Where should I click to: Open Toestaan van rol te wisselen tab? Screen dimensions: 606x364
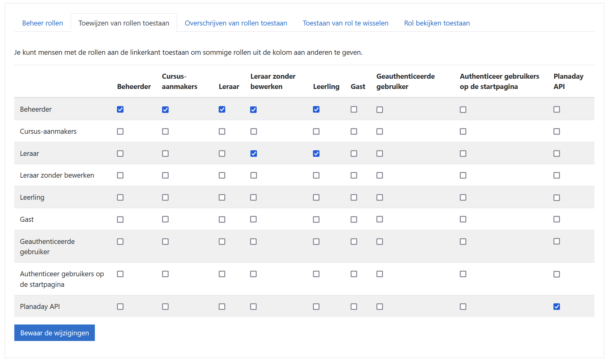coord(345,23)
